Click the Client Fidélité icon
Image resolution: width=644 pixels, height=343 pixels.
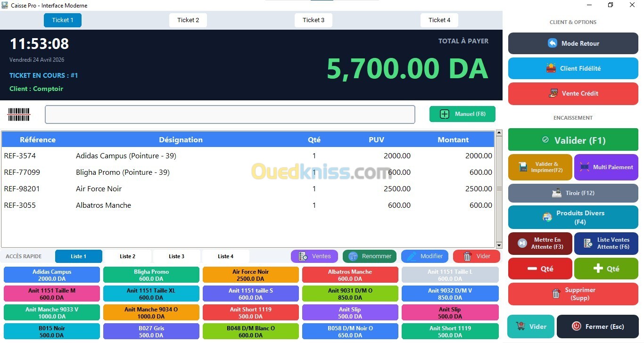pos(551,68)
